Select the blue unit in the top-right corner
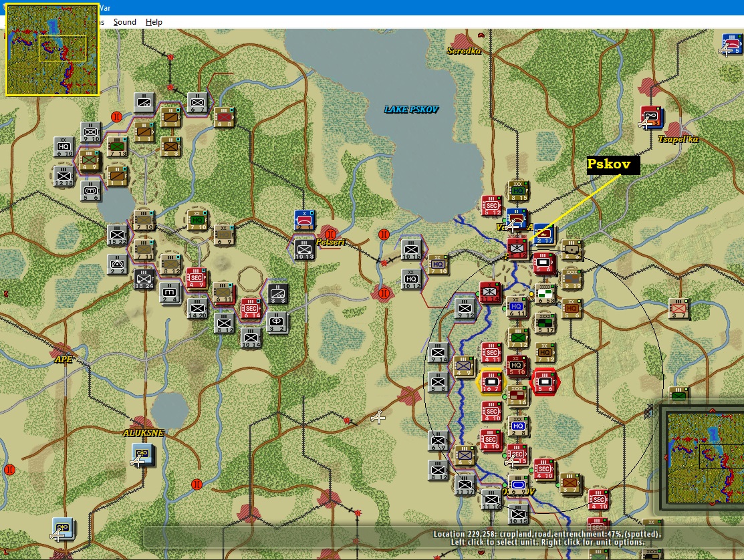The image size is (744, 560). tap(732, 44)
